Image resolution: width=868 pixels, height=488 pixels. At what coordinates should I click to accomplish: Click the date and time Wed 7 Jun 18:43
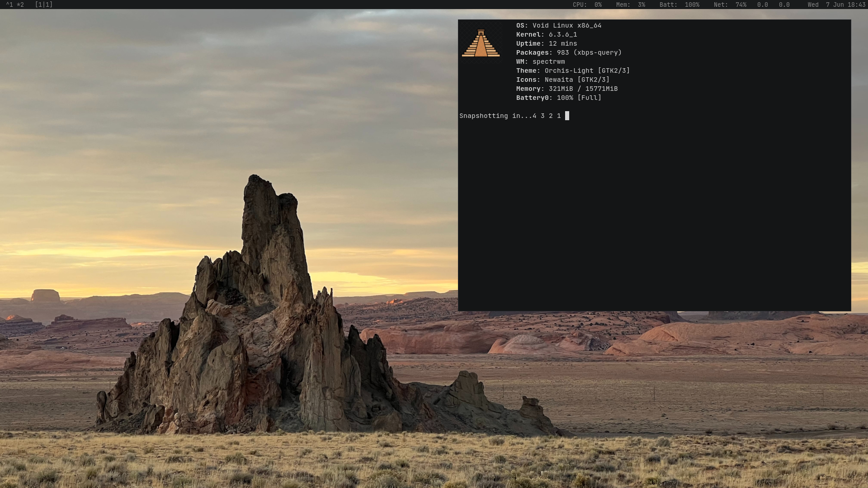pyautogui.click(x=836, y=5)
